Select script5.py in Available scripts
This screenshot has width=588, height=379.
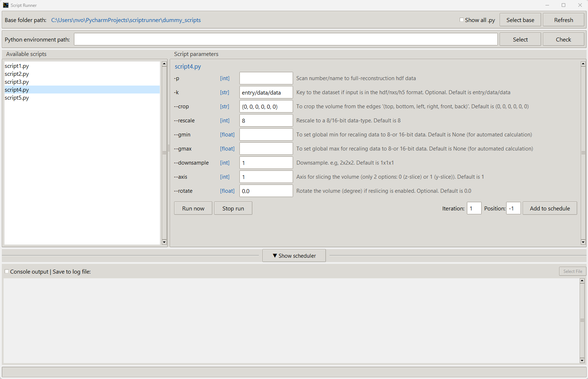(x=82, y=98)
